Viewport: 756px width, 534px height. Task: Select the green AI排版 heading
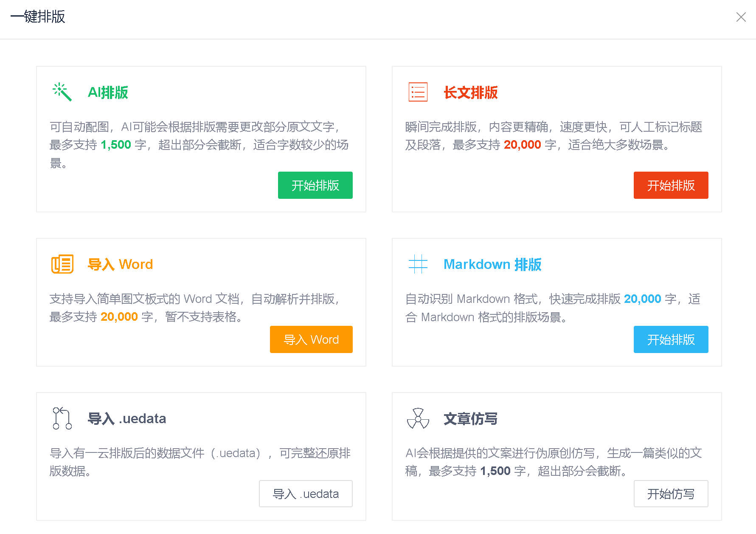pos(108,93)
